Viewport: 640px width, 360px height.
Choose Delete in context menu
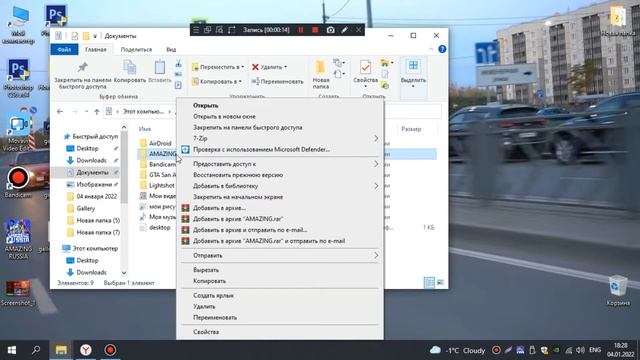[280, 306]
